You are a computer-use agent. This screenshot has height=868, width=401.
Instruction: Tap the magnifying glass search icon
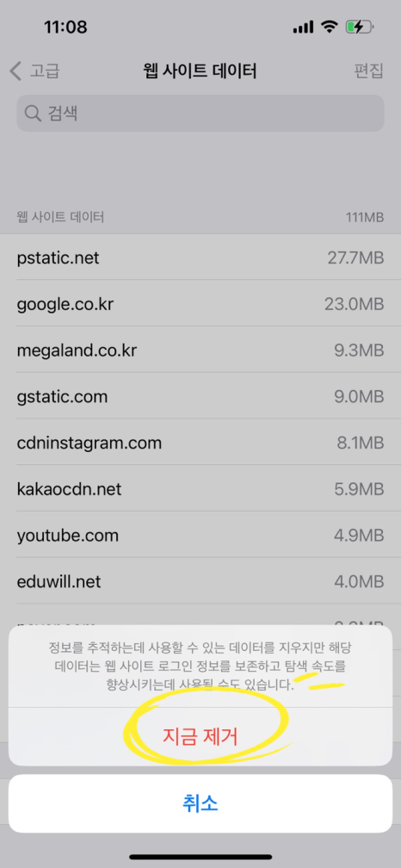[x=34, y=114]
